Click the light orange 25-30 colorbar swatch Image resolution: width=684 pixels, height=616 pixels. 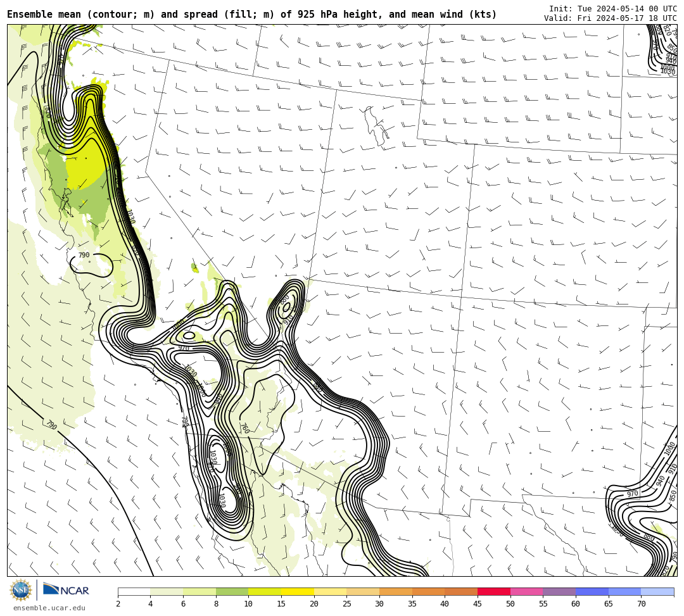(363, 591)
